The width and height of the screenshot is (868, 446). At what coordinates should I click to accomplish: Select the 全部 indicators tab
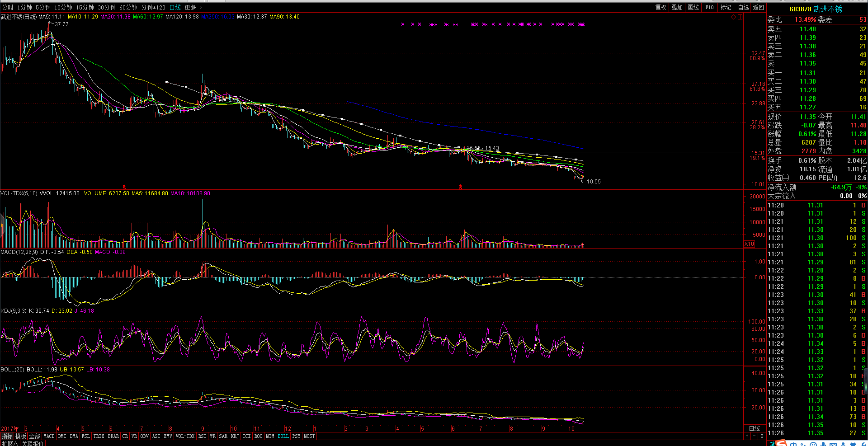pyautogui.click(x=34, y=436)
